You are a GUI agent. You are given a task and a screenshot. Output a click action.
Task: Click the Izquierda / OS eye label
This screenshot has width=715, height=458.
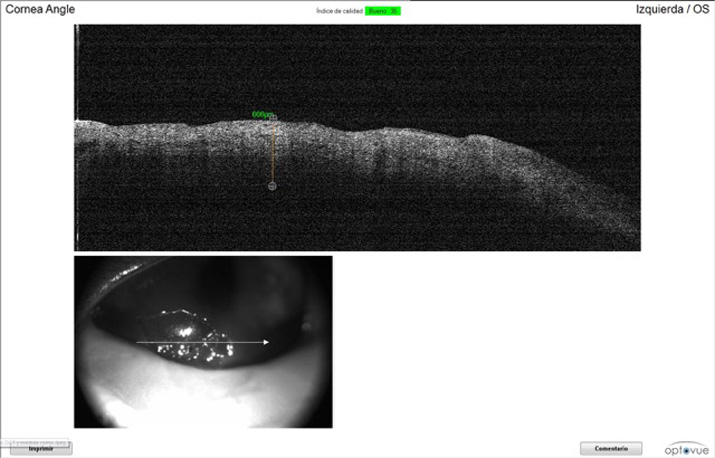point(672,9)
